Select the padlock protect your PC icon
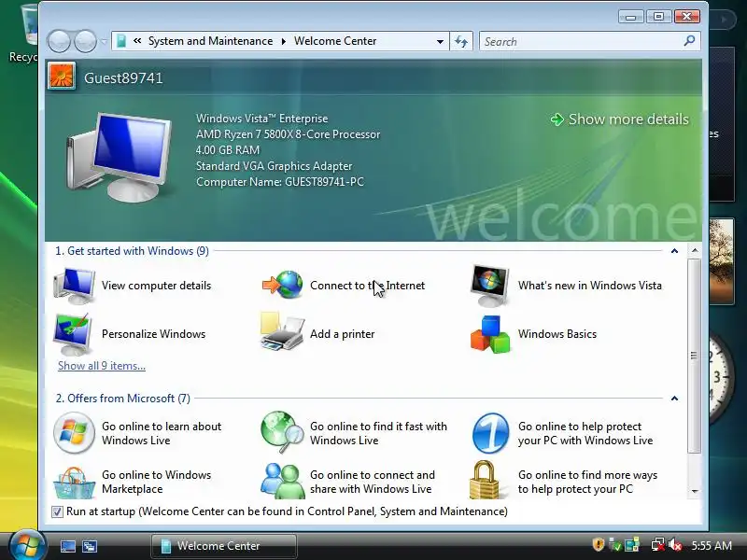The height and width of the screenshot is (560, 747). pyautogui.click(x=485, y=480)
